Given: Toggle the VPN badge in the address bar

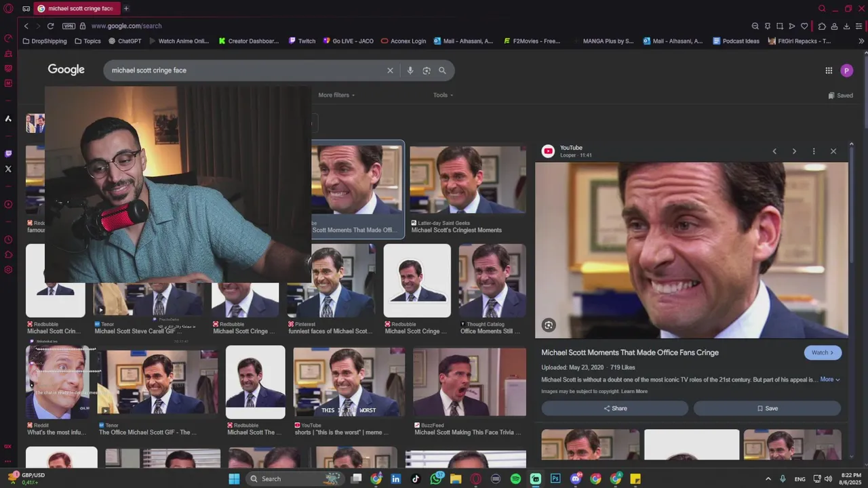Looking at the screenshot, I should [68, 26].
